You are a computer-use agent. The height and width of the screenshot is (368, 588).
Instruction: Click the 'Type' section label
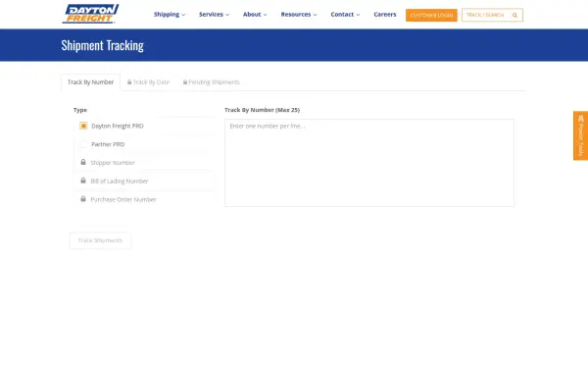click(x=80, y=110)
